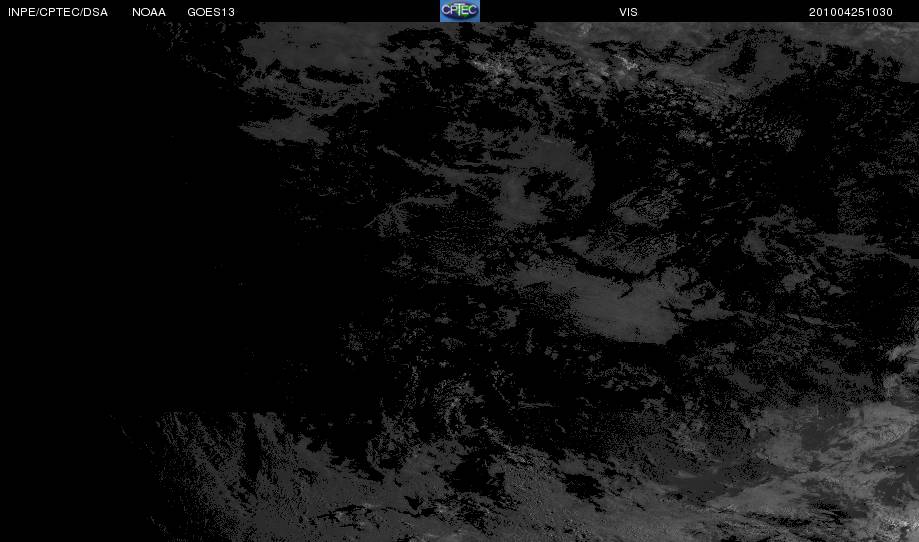
Task: Click the GOES13 satellite label
Action: [211, 12]
